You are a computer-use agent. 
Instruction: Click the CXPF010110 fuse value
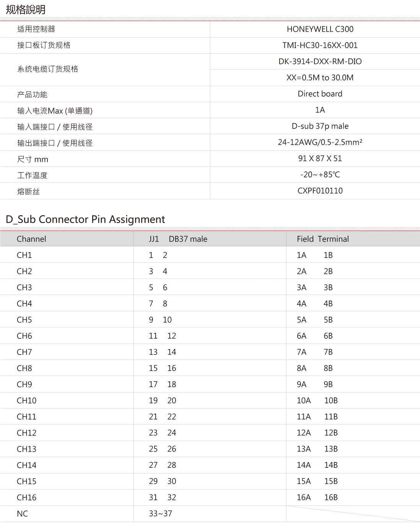[x=320, y=190]
